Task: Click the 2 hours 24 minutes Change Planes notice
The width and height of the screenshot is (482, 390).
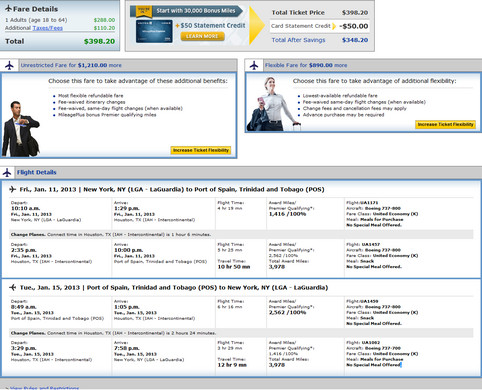Action: pyautogui.click(x=241, y=333)
